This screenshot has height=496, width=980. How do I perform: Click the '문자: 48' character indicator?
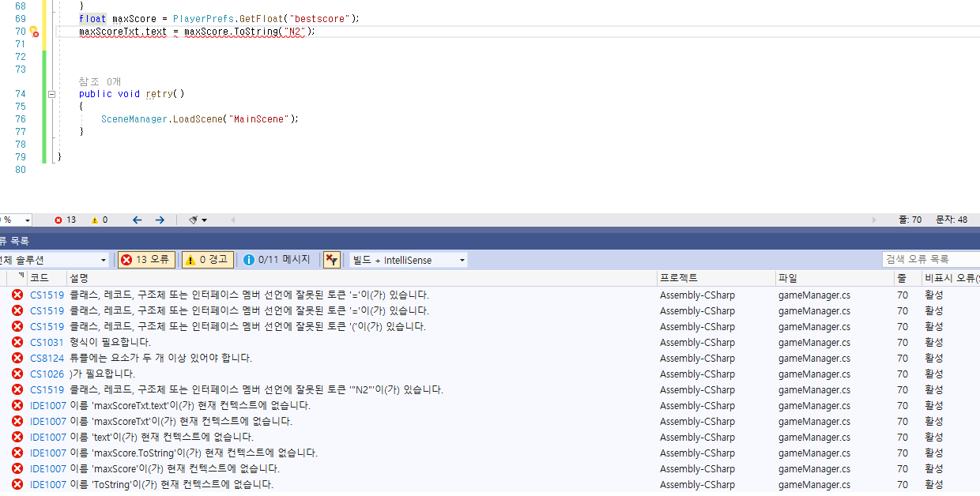[952, 220]
